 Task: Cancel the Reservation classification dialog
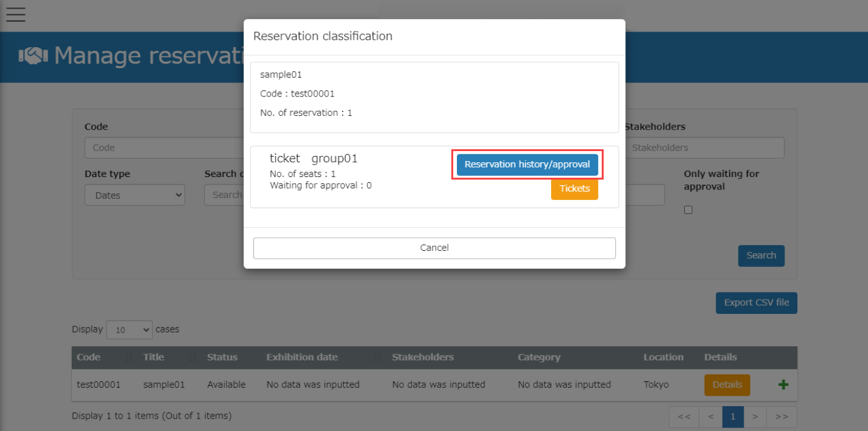coord(434,248)
